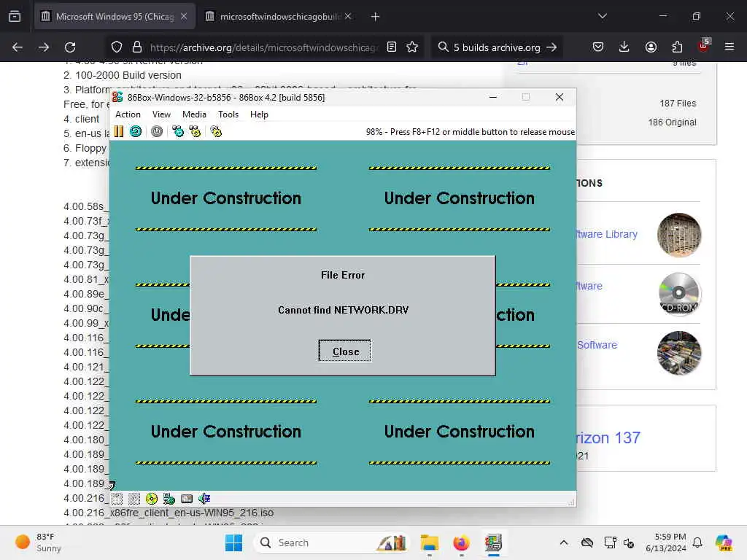The height and width of the screenshot is (560, 747).
Task: Submit the search with the arrow button
Action: 551,47
